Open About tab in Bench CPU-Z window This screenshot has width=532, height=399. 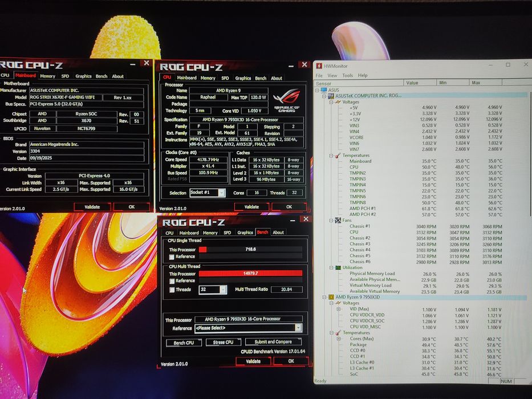pyautogui.click(x=278, y=233)
